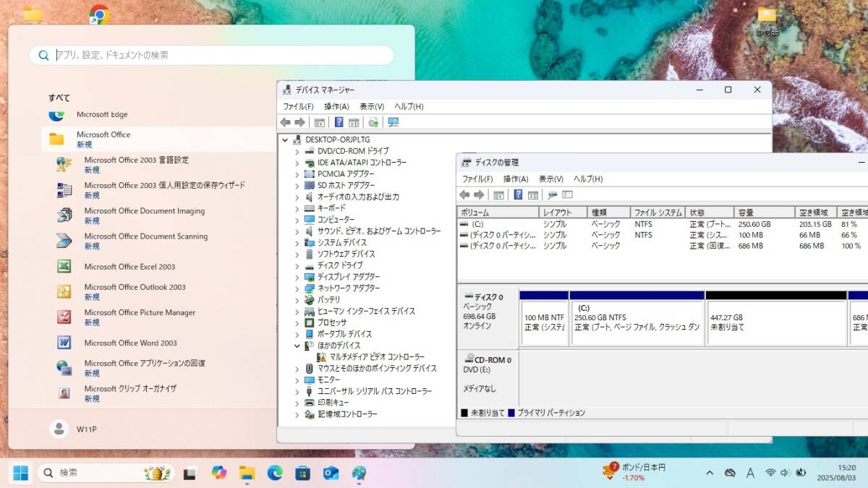Sort by ボリューム column header
Viewport: 868px width, 488px height.
(498, 213)
